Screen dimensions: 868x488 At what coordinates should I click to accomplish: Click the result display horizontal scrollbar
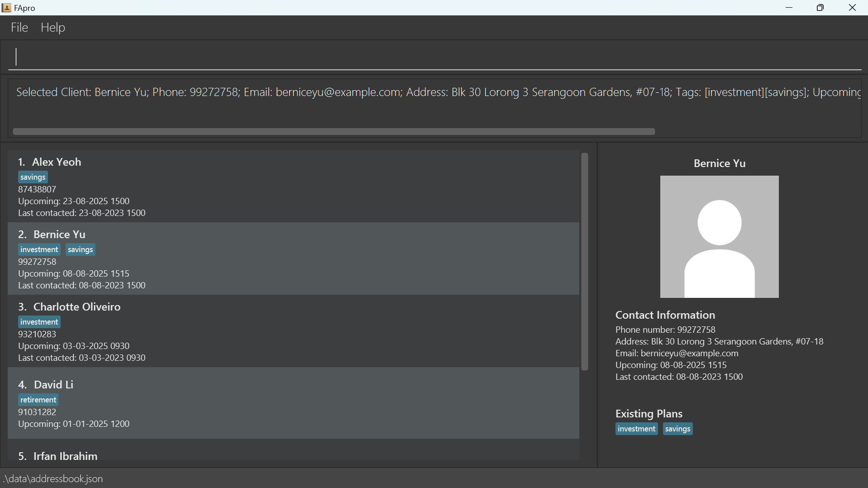tap(334, 132)
